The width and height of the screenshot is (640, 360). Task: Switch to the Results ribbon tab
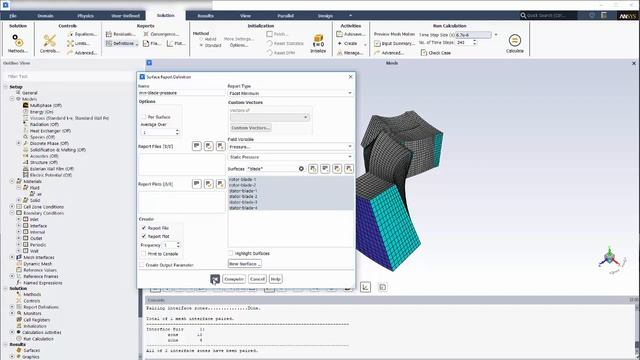[x=205, y=16]
